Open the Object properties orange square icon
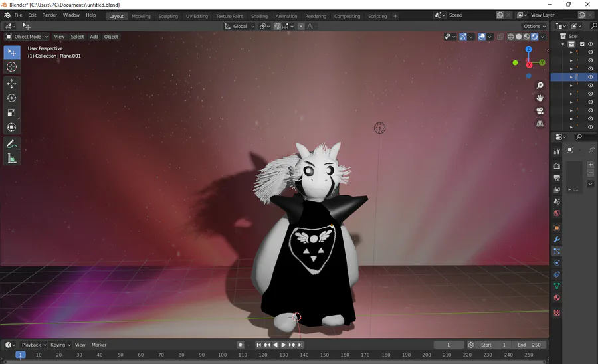Viewport: 598px width, 364px height. (x=557, y=228)
